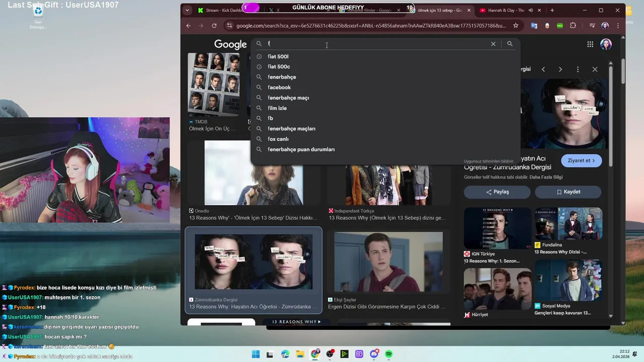Show previous image in preview panel
The height and width of the screenshot is (362, 644).
pos(543,69)
